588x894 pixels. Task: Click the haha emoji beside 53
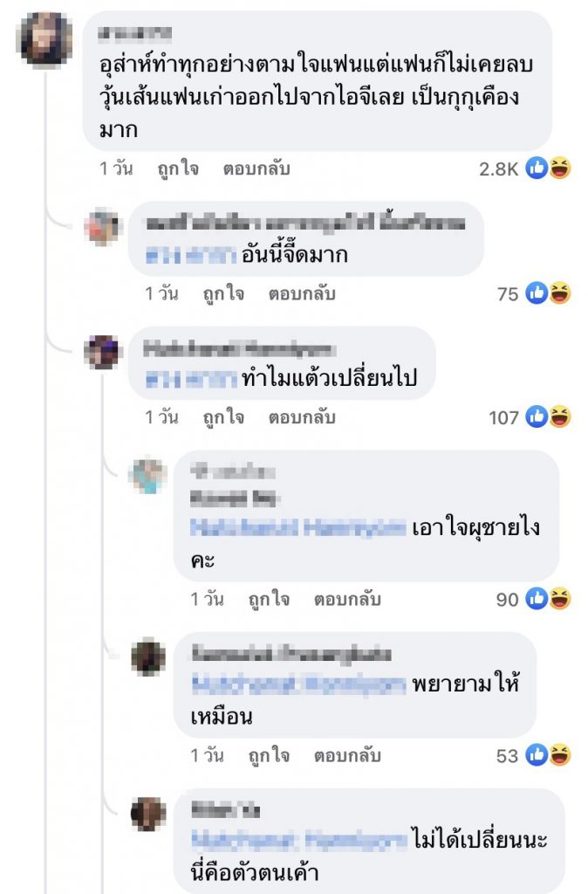[x=559, y=755]
